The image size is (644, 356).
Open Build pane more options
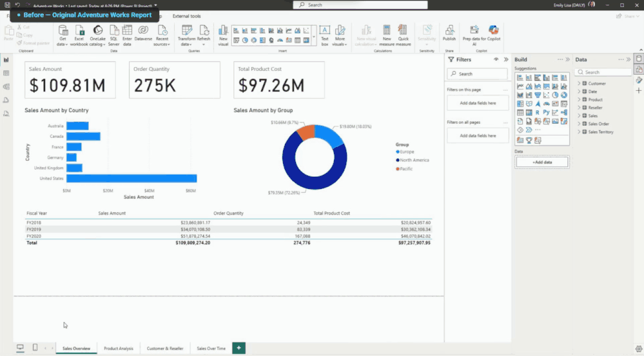click(x=560, y=59)
